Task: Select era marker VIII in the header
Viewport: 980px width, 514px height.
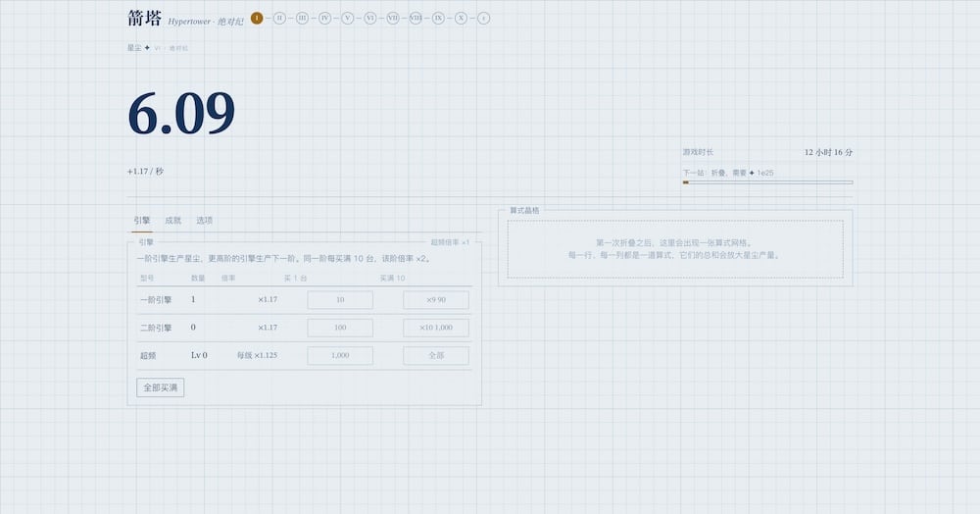Action: coord(416,18)
